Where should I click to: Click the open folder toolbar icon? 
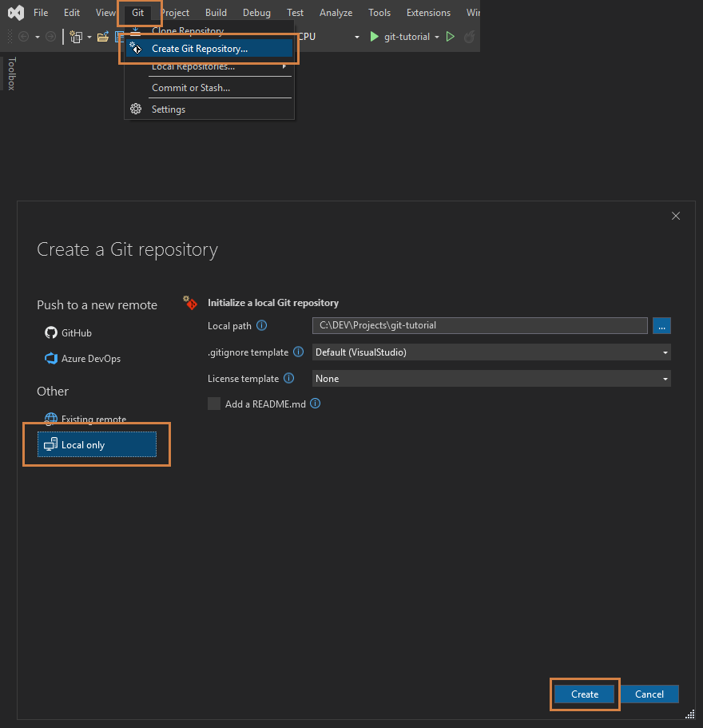pyautogui.click(x=102, y=37)
